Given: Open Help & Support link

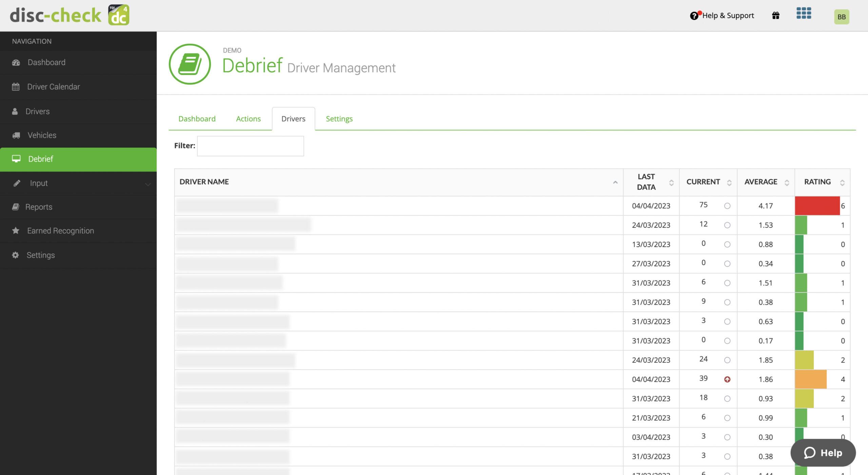Looking at the screenshot, I should click(728, 16).
